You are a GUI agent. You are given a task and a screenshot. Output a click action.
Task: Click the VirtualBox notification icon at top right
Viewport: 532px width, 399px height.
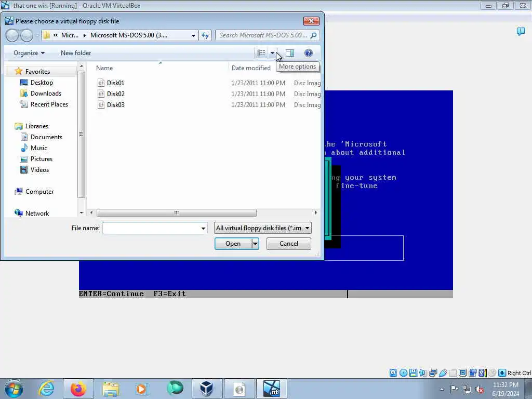pyautogui.click(x=521, y=32)
